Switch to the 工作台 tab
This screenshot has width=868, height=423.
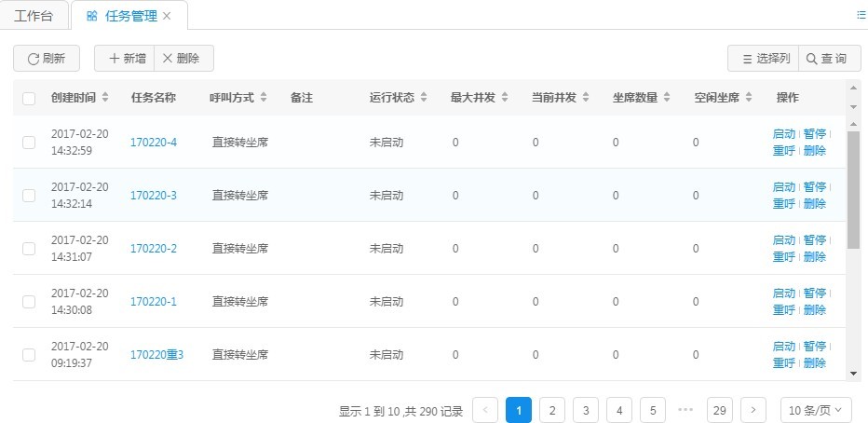click(x=34, y=16)
